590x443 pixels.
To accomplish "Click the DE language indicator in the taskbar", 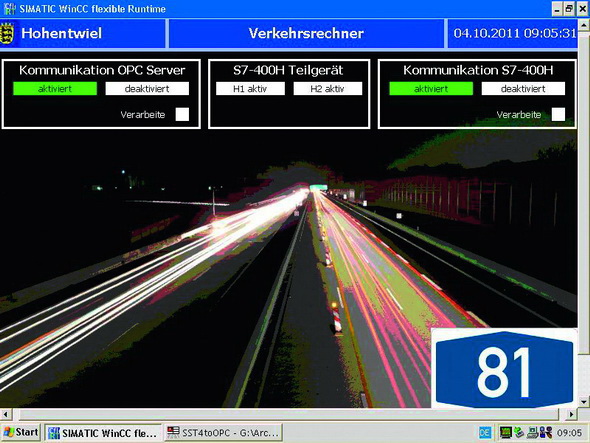I will (485, 433).
